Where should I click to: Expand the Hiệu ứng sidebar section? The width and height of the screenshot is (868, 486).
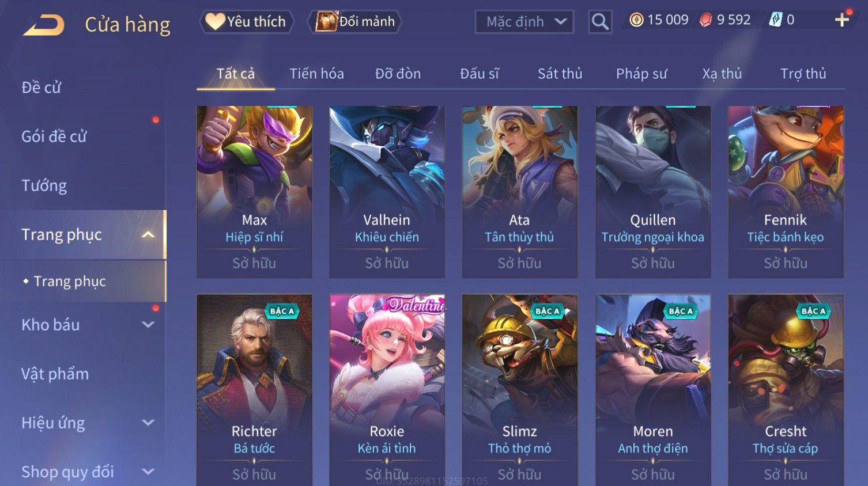point(148,423)
